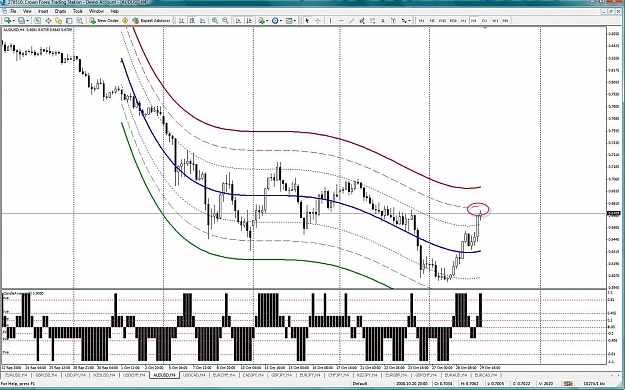Viewport: 625px width, 390px height.
Task: Switch to the W1 timeframe
Action: [495, 20]
